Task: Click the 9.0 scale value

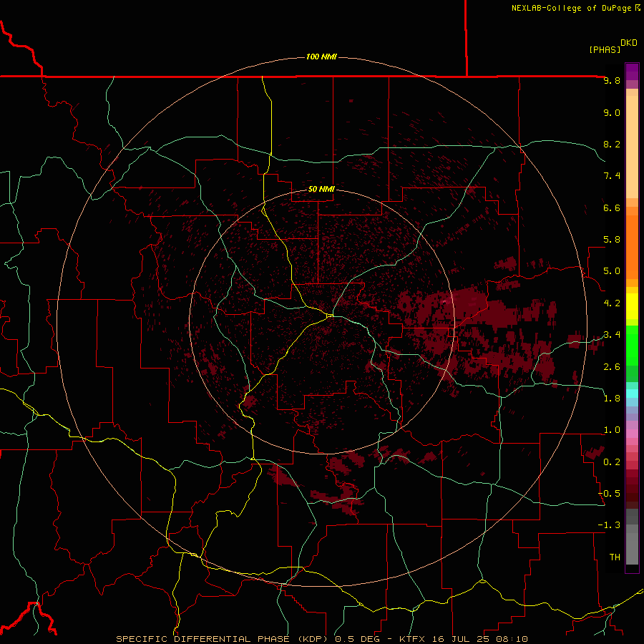Action: point(612,112)
